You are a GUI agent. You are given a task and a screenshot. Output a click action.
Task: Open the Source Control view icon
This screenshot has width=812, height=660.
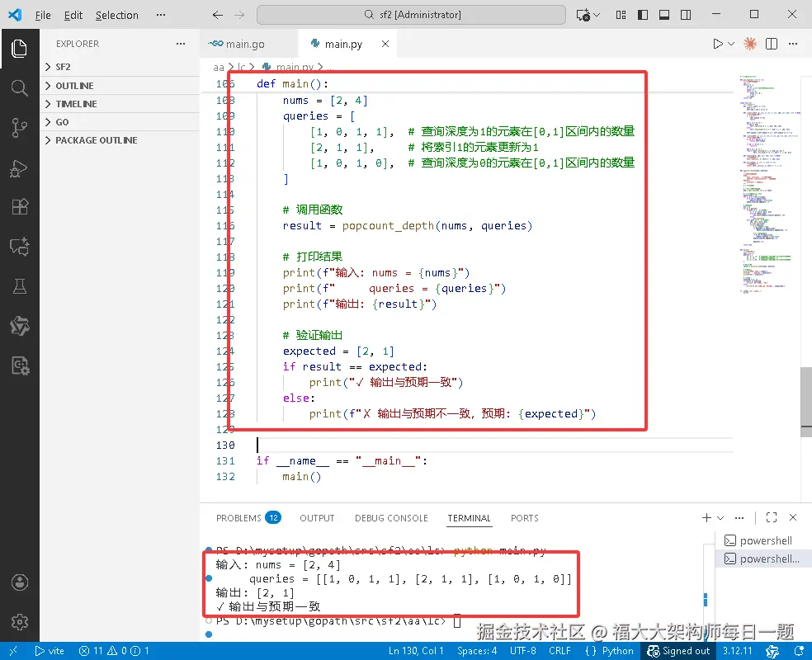(x=19, y=127)
